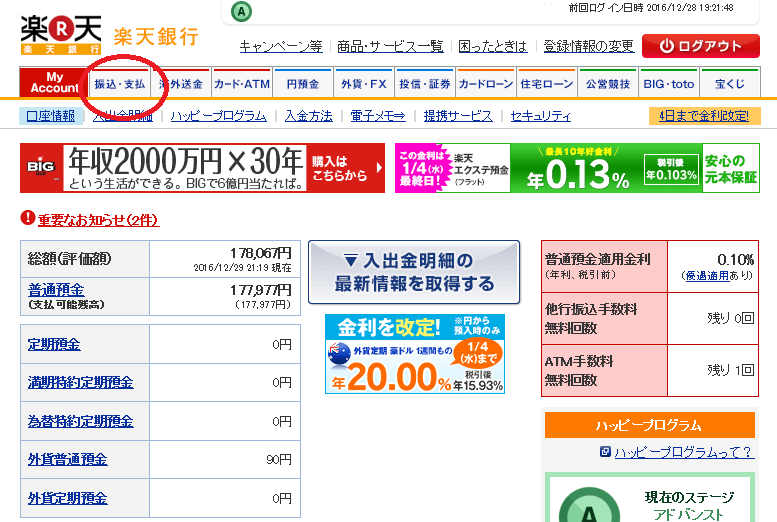
Task: Open the 普通預金 account link
Action: pyautogui.click(x=56, y=290)
